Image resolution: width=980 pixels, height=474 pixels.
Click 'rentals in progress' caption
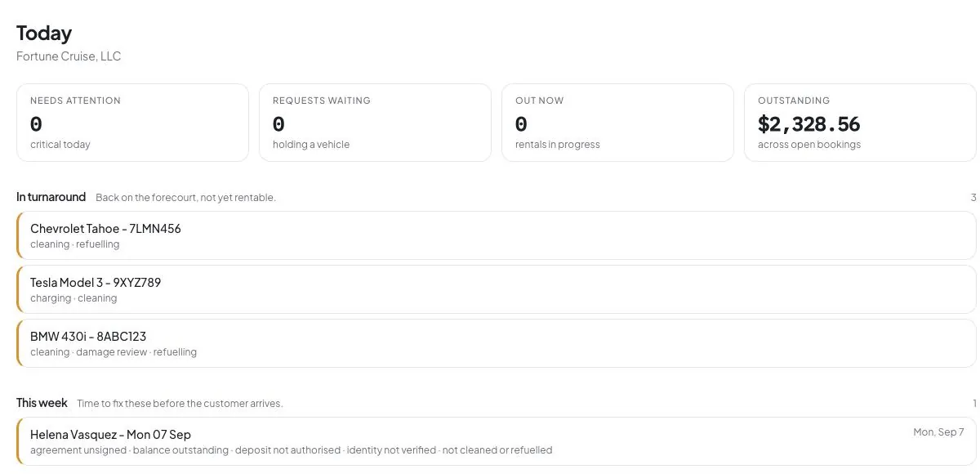(558, 145)
